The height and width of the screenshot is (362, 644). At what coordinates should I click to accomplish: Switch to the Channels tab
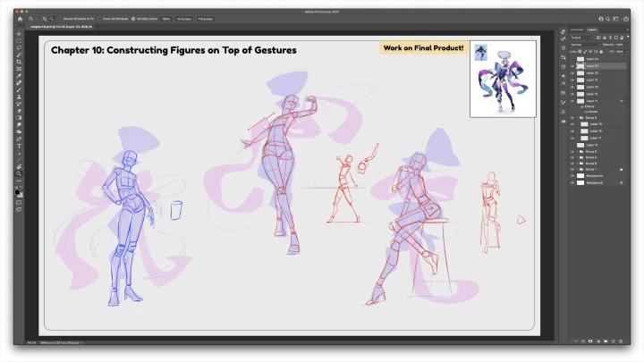577,29
